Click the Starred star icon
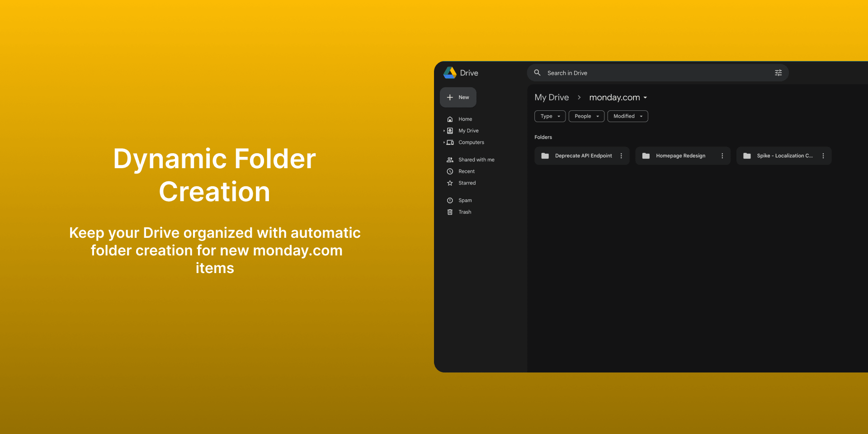 pyautogui.click(x=450, y=183)
